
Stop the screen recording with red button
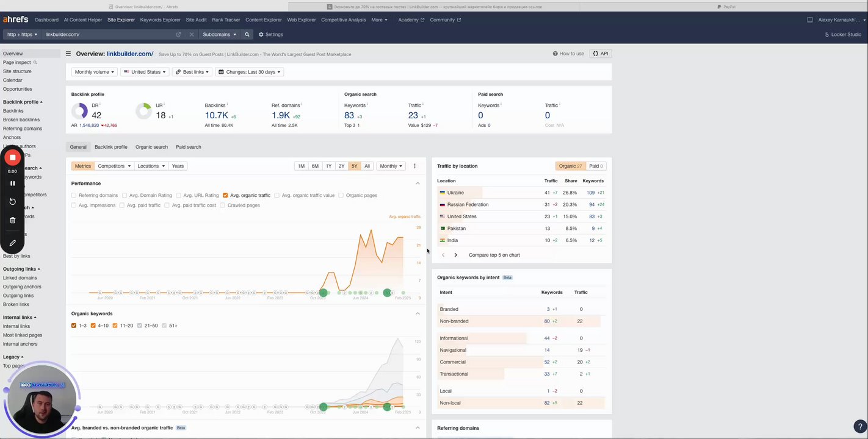tap(12, 157)
